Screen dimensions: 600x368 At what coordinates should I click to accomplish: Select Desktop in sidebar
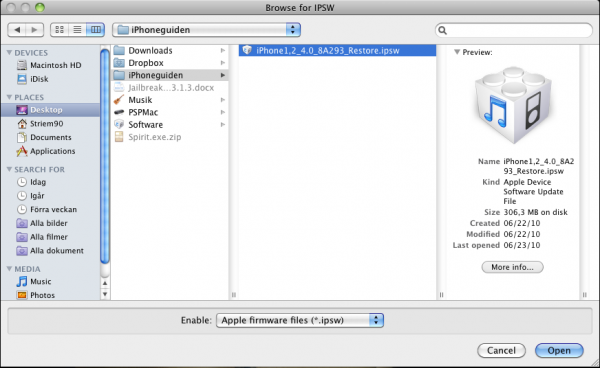click(x=51, y=110)
